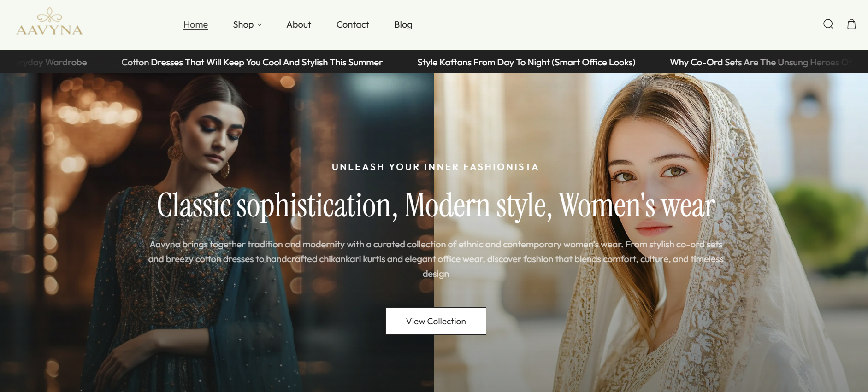Screen dimensions: 868x392
Task: Open the Shop menu item
Action: coord(243,25)
